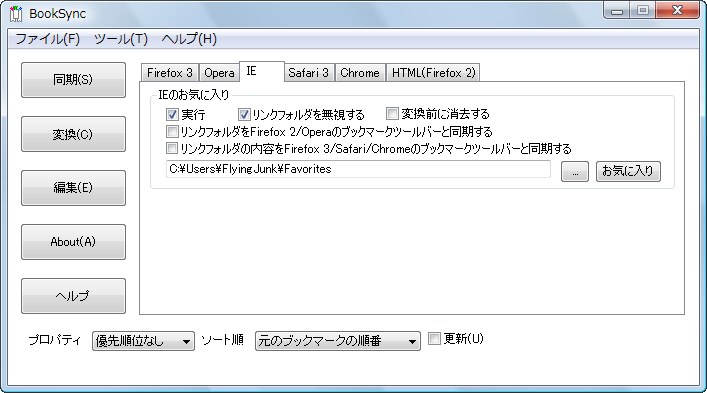
Task: Open the HTML(Firefox 2) tab
Action: 433,73
